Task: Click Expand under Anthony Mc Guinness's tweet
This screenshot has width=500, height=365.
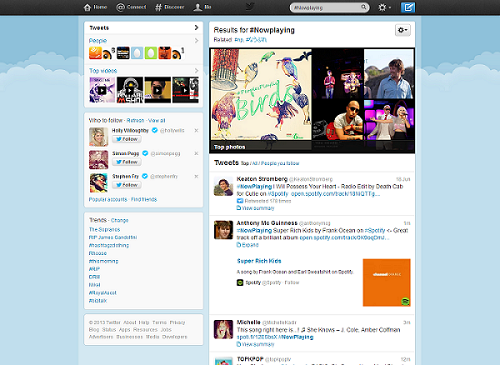Action: click(x=248, y=245)
